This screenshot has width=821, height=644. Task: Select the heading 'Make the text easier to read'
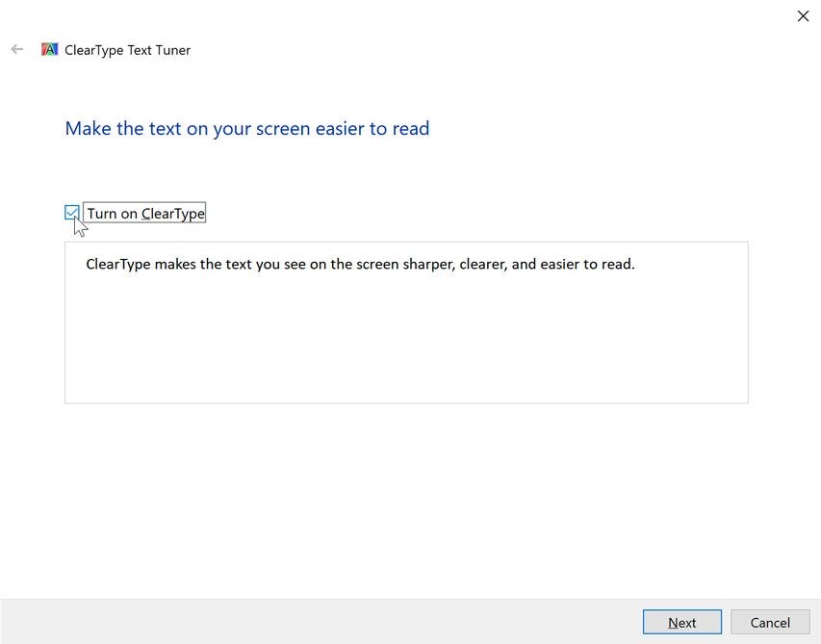246,128
